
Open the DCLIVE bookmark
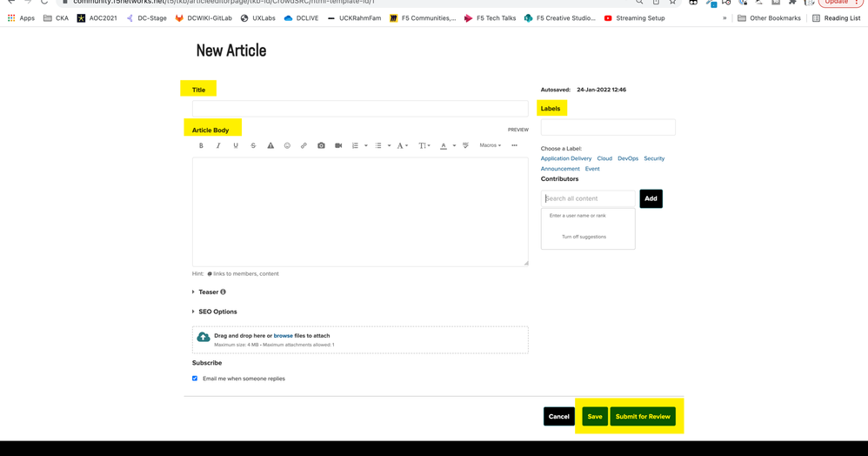pyautogui.click(x=301, y=18)
